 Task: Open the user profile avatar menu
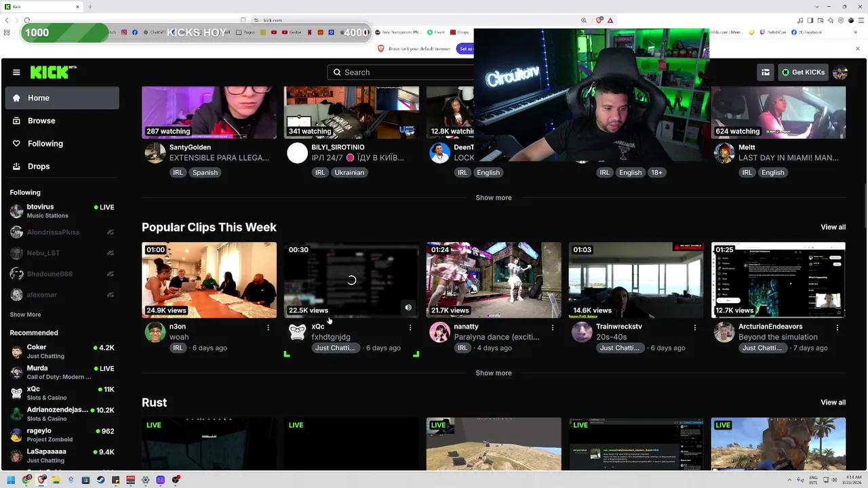[840, 73]
